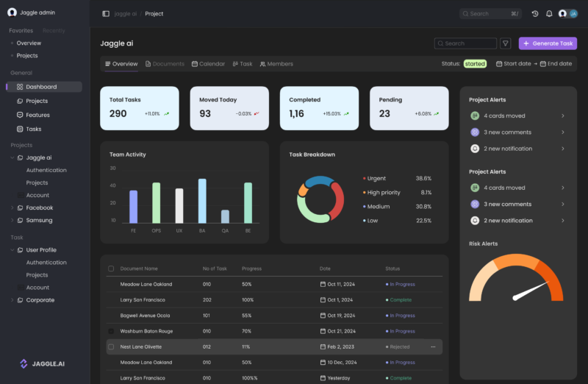The width and height of the screenshot is (588, 384).
Task: Open the notifications bell icon
Action: pos(549,13)
